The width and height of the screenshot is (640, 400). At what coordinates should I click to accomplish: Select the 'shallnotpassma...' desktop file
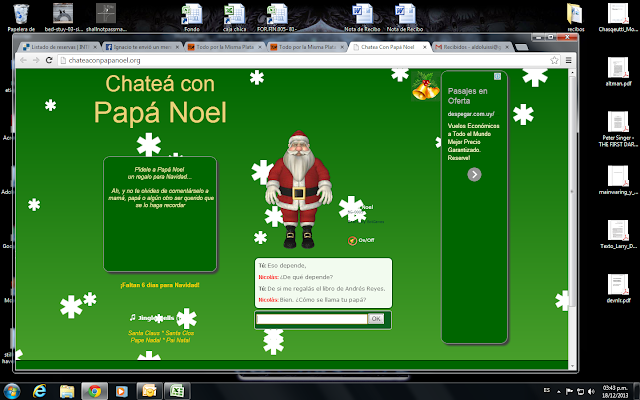click(x=106, y=18)
